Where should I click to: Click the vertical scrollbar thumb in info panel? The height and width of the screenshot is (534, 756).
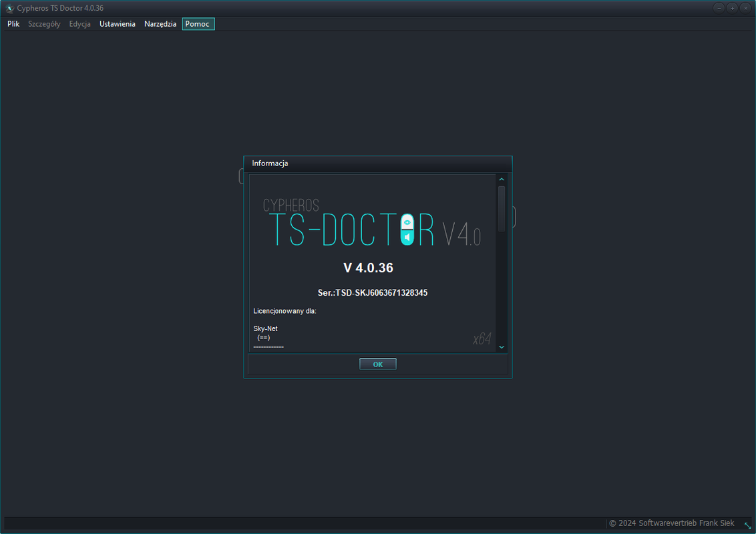pos(502,209)
